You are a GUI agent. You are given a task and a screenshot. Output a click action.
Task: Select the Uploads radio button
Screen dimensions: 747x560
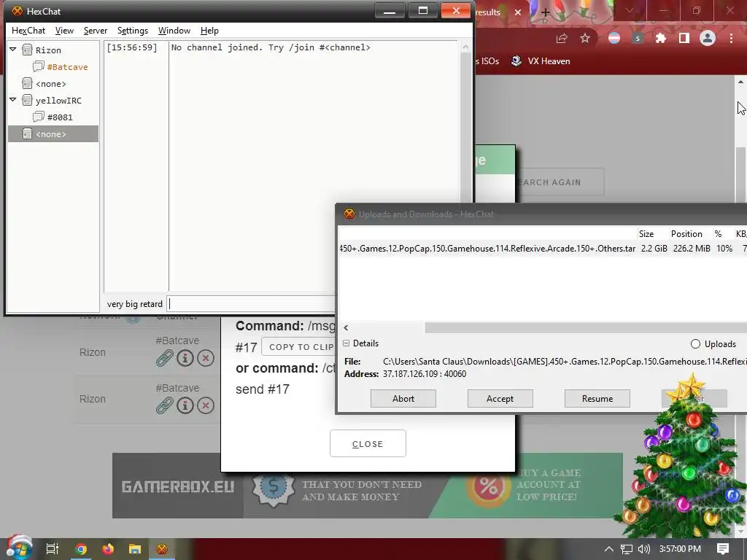tap(695, 344)
